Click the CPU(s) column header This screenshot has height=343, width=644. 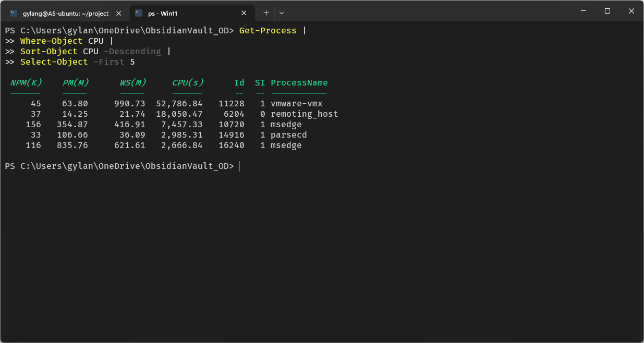tap(187, 82)
